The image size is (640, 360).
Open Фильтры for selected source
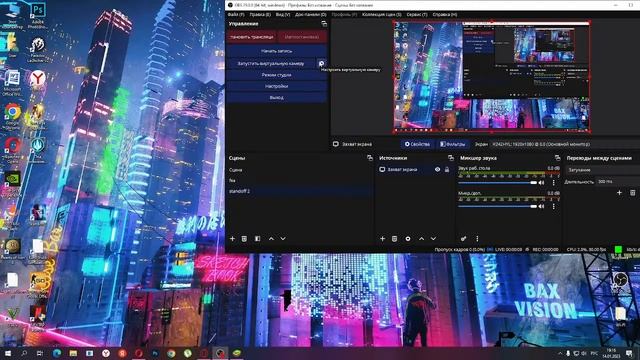[452, 144]
